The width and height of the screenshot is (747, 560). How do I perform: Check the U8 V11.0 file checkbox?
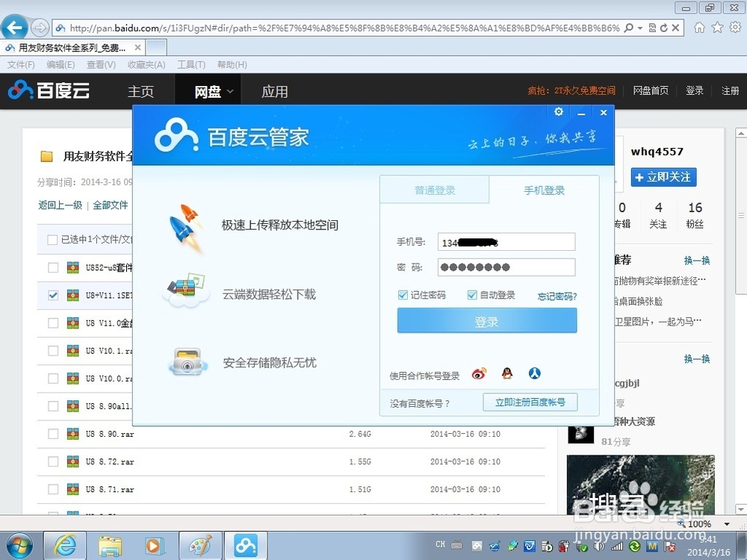tap(53, 323)
